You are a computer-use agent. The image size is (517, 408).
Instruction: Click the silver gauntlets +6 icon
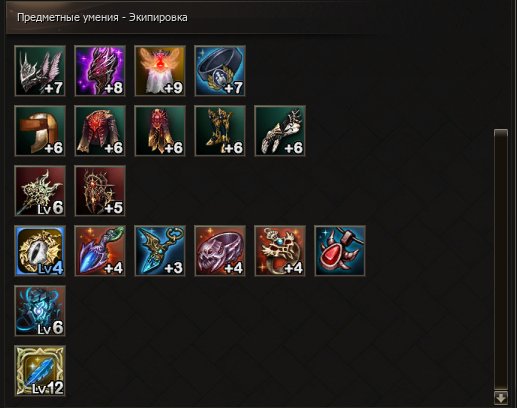pyautogui.click(x=280, y=131)
